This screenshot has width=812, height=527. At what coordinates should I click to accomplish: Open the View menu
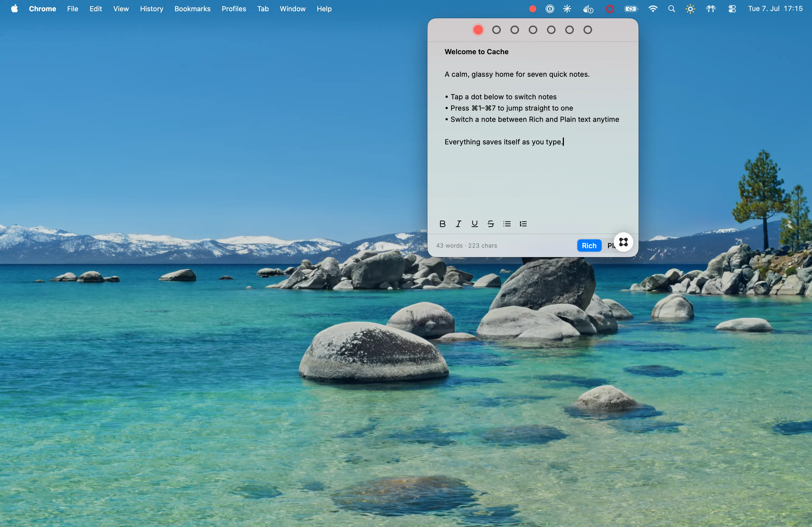coord(121,9)
